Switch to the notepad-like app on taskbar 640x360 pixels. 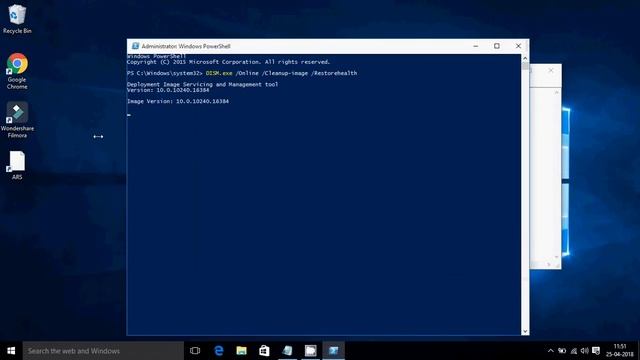(x=287, y=351)
